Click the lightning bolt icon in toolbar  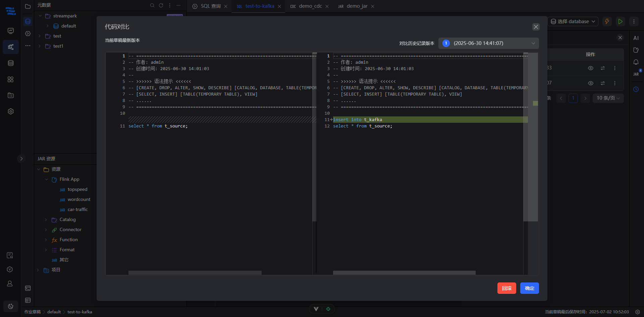pos(607,21)
